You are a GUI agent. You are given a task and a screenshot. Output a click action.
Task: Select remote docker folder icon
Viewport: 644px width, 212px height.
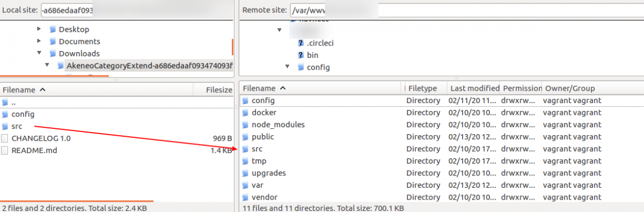click(x=245, y=113)
